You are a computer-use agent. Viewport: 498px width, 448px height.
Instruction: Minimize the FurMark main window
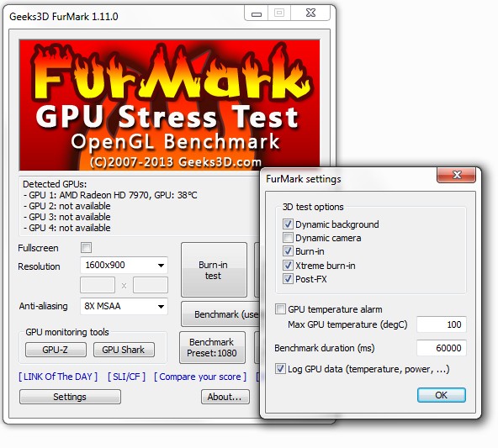(x=257, y=13)
